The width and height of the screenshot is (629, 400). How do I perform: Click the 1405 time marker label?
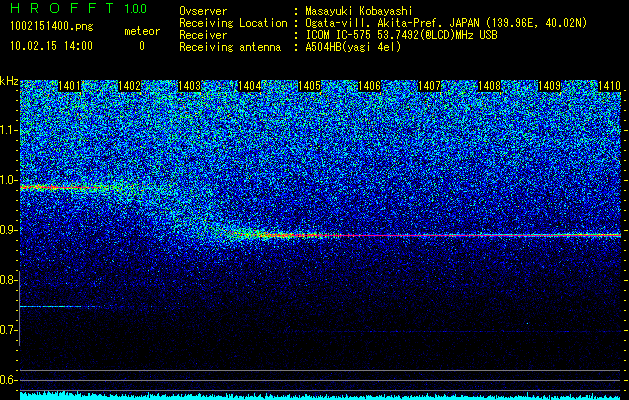click(309, 86)
